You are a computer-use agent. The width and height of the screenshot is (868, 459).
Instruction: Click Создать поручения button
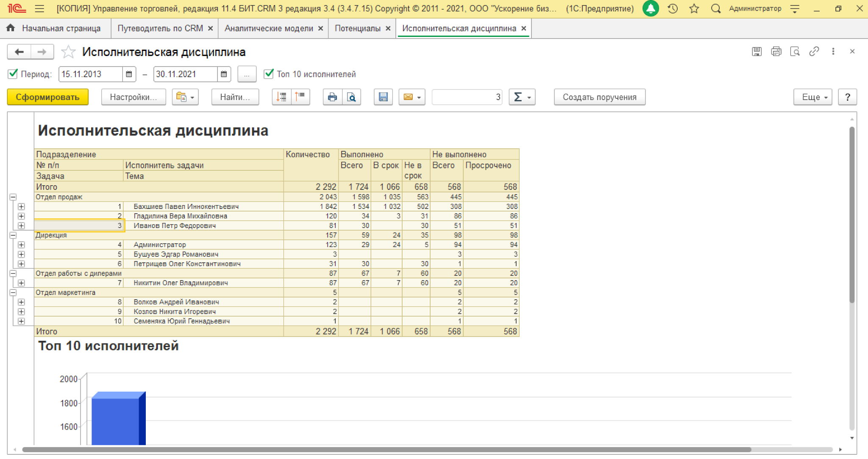click(x=599, y=97)
